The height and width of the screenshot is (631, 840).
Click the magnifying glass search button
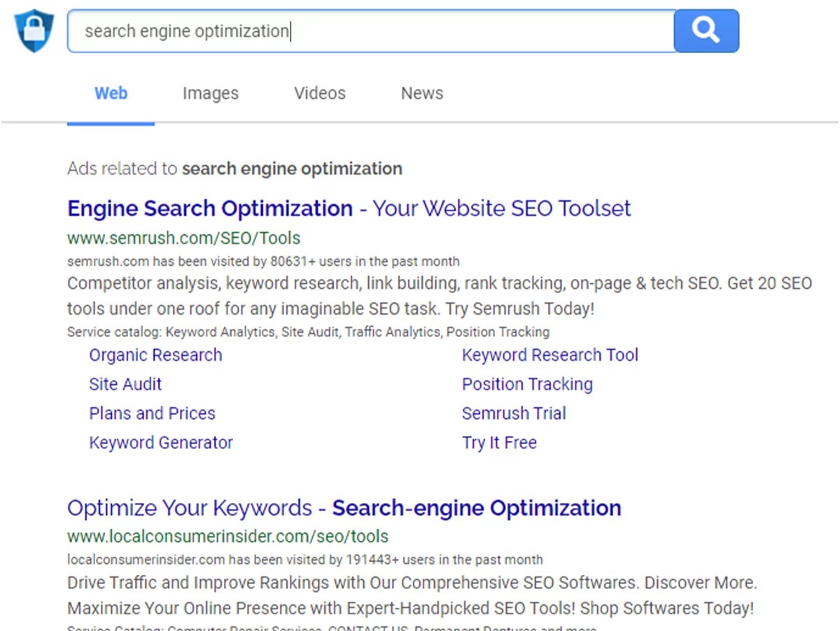(x=706, y=31)
